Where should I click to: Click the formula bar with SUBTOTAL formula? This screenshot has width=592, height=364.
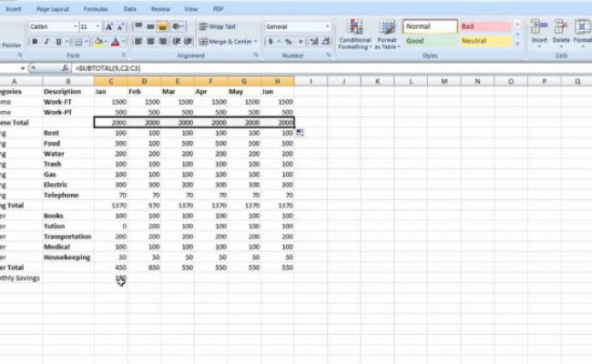332,68
